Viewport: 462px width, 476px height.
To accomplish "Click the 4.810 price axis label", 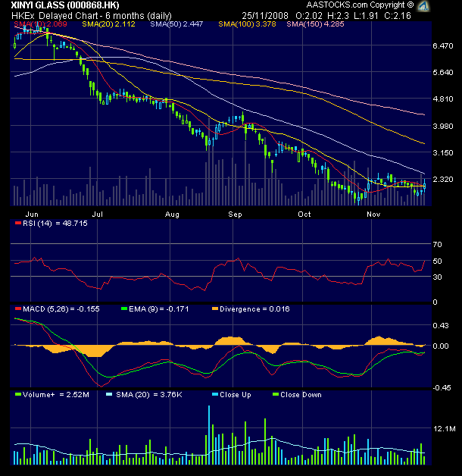I will [x=443, y=99].
